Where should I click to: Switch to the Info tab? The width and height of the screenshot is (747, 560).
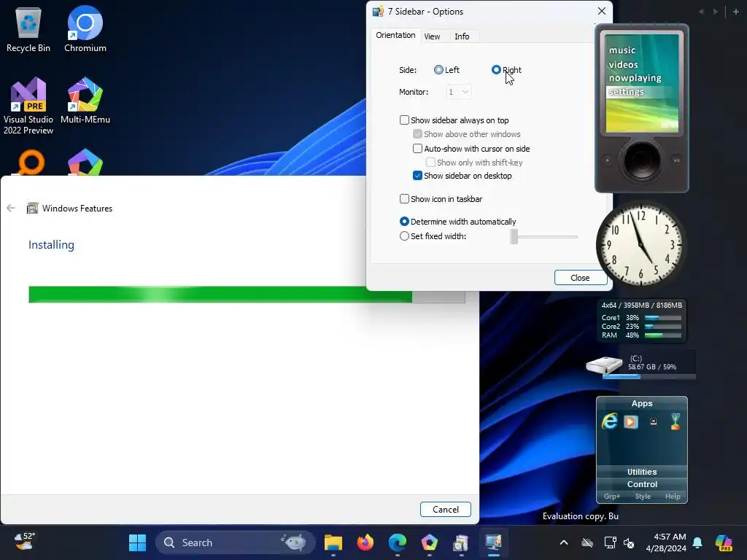(x=462, y=36)
